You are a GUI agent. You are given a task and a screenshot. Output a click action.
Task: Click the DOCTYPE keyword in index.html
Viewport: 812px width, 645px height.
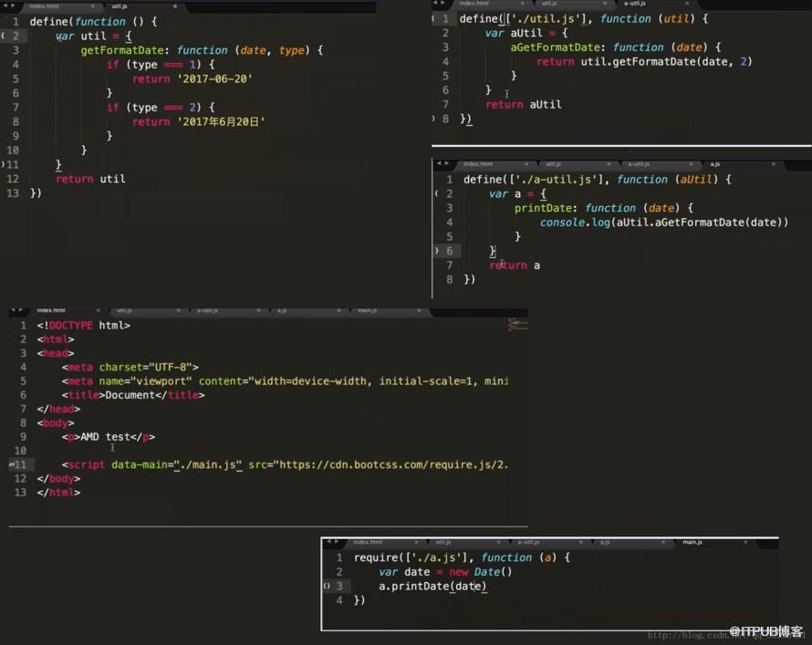(x=71, y=326)
